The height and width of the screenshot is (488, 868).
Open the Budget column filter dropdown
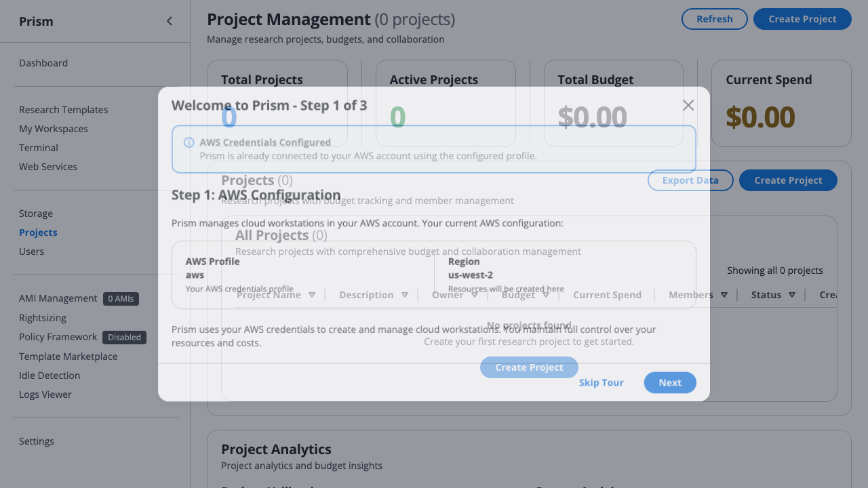point(546,295)
